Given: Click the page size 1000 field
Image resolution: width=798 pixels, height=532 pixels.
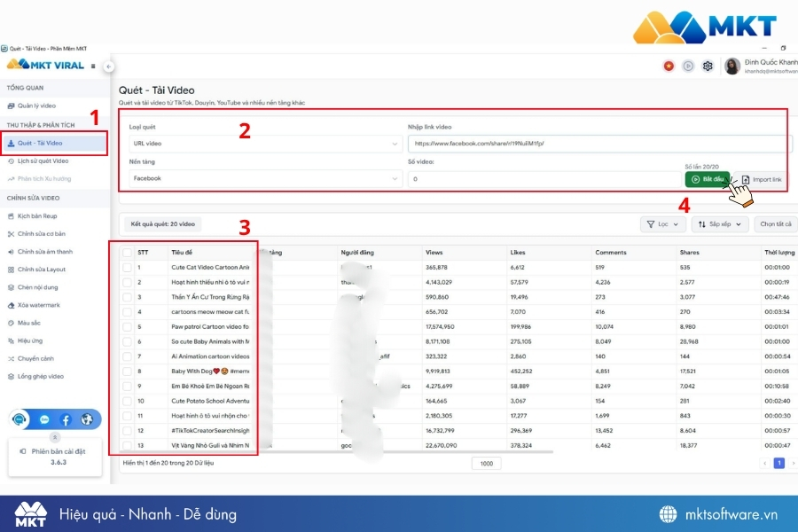Looking at the screenshot, I should point(487,464).
